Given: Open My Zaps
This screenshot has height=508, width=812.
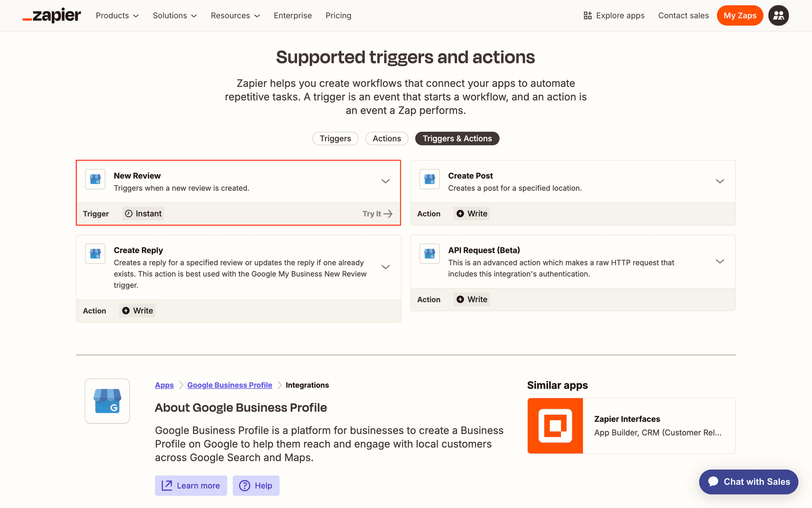Looking at the screenshot, I should [740, 15].
